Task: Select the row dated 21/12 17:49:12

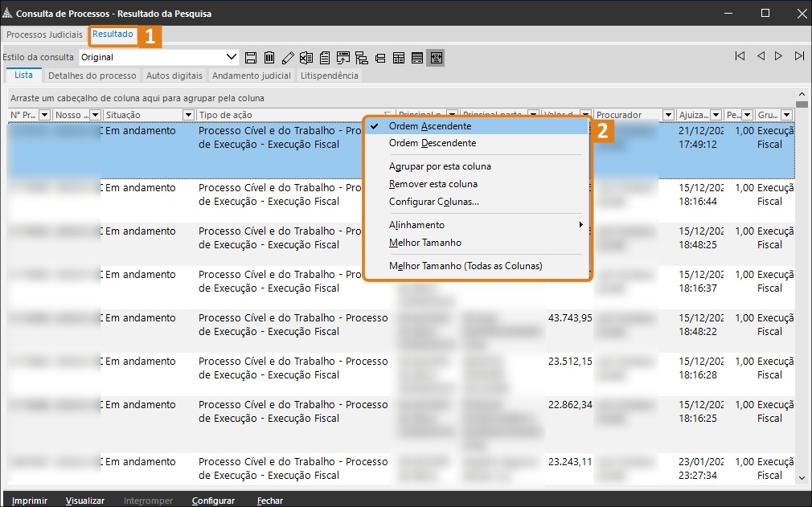Action: coord(401,150)
